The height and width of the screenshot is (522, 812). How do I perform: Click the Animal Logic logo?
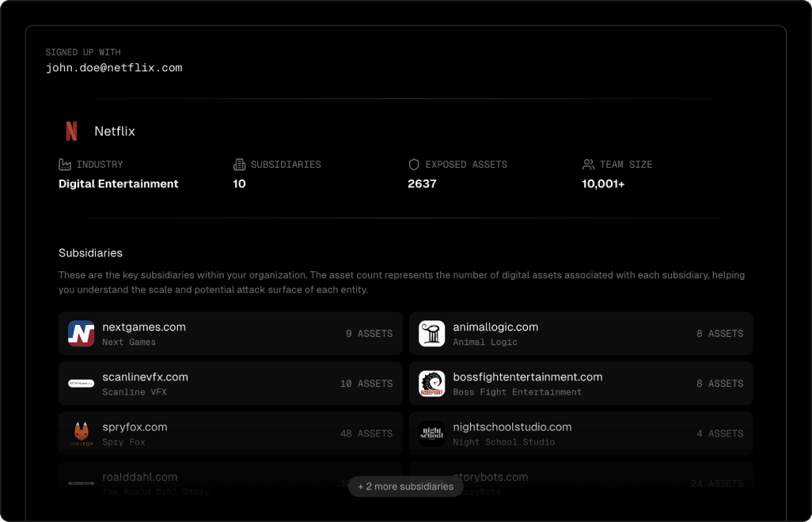(x=432, y=334)
